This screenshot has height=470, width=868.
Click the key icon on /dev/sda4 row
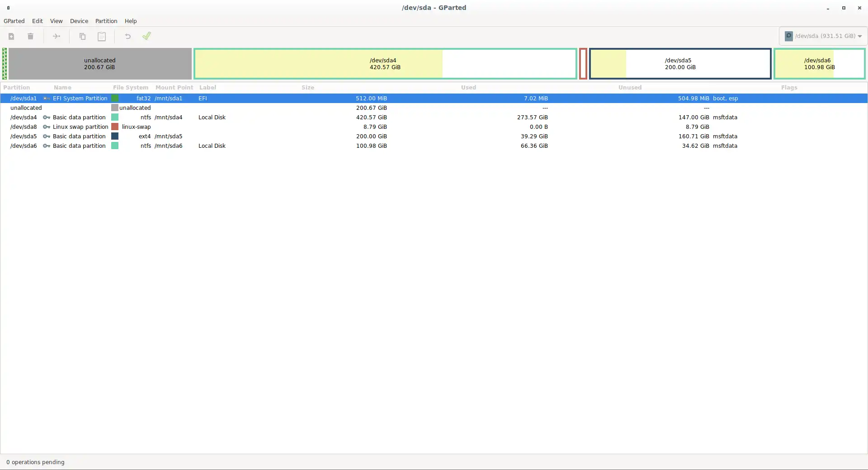(46, 117)
